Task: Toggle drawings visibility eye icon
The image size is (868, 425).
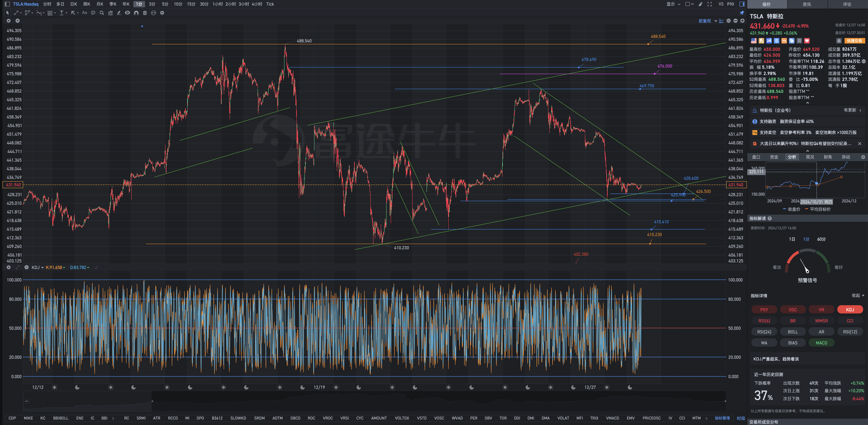Action: coord(127,13)
